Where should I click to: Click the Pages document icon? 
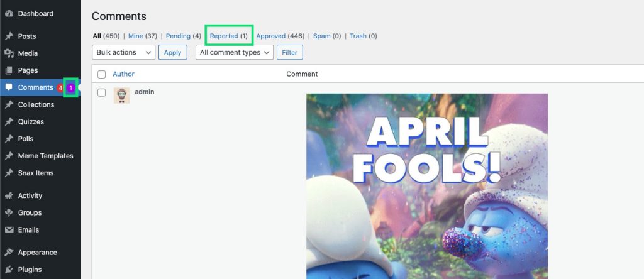coord(9,70)
